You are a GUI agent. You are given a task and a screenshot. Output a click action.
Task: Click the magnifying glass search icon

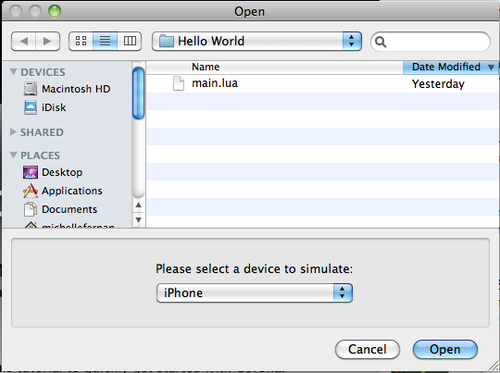(380, 42)
